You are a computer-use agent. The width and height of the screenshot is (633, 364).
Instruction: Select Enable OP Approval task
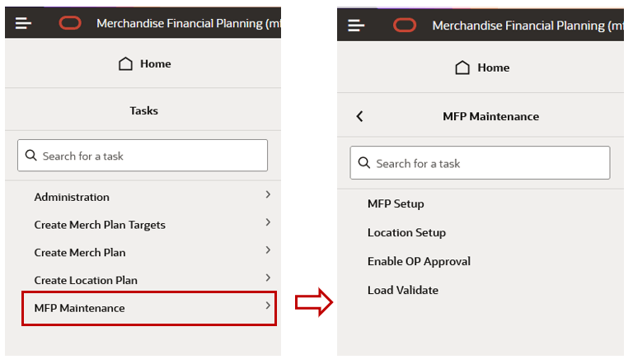[x=419, y=262]
